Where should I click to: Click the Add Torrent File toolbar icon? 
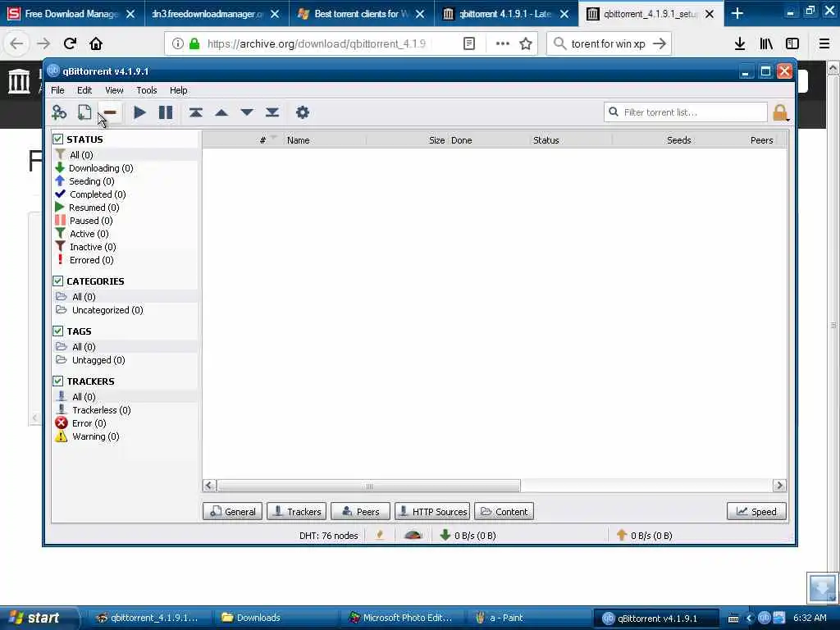click(x=84, y=112)
